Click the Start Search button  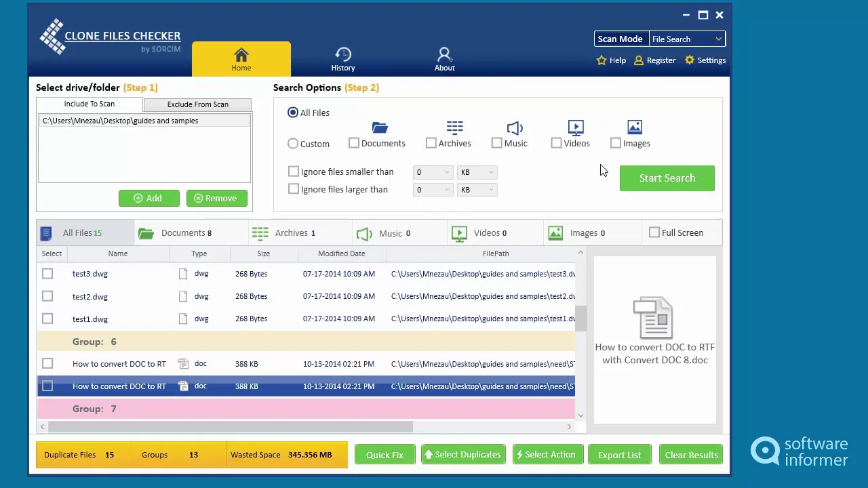tap(667, 178)
